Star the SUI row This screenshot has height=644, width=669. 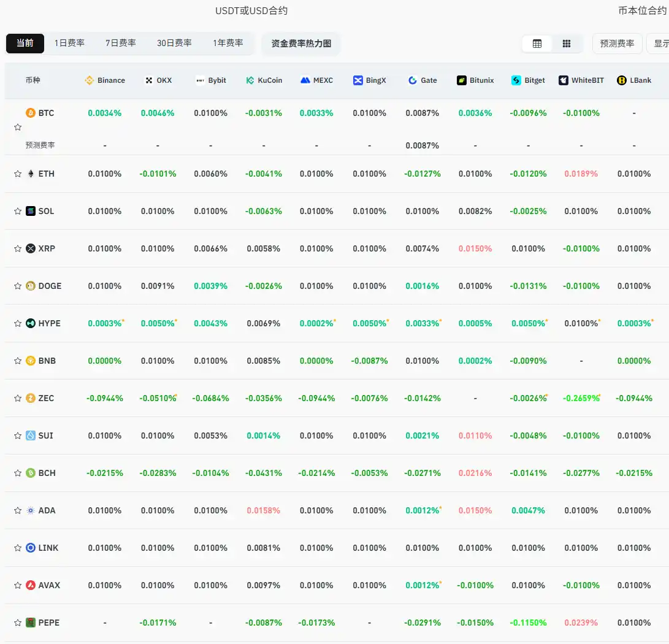point(18,435)
